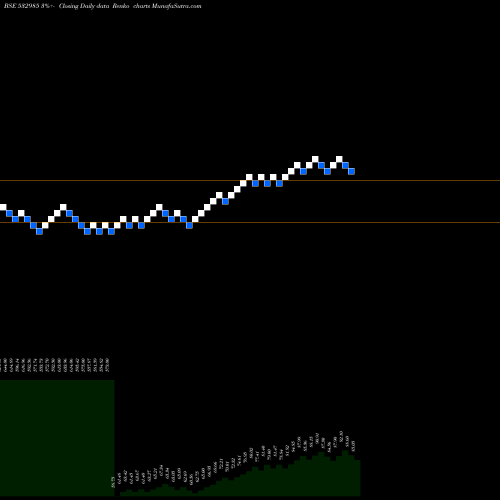Click the chart title text mentioning MunafaSutra.com
The image size is (500, 500).
coord(103,6)
